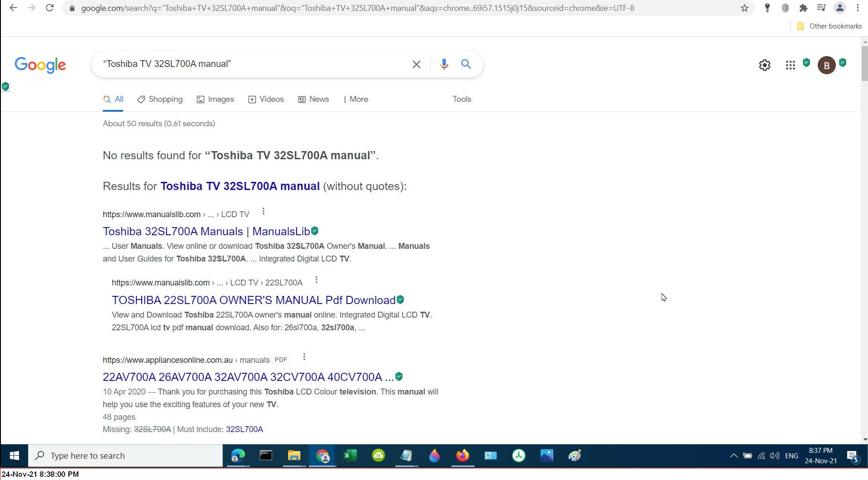This screenshot has height=480, width=868.
Task: Open the Chrome window from the taskbar
Action: pos(322,456)
